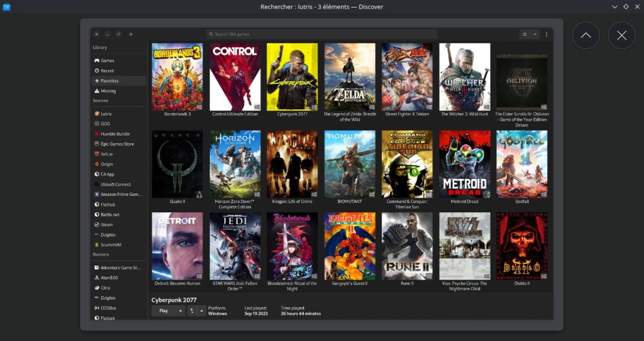Focus the Search 184 games field
Screen dimensions: 644x341
(321, 35)
